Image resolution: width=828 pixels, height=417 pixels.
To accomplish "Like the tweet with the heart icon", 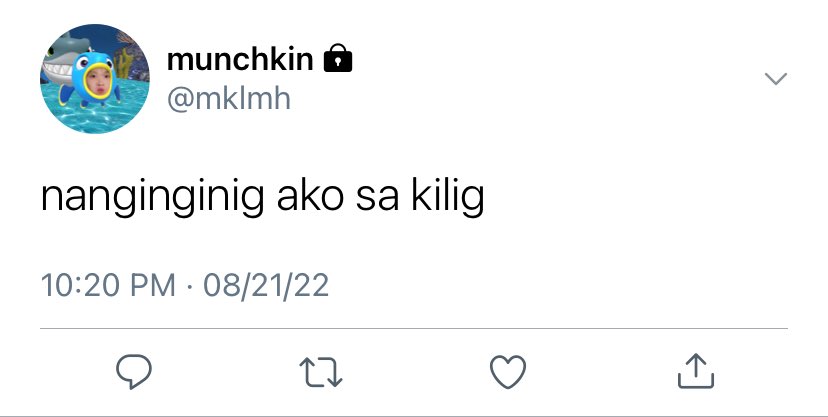I will 508,372.
